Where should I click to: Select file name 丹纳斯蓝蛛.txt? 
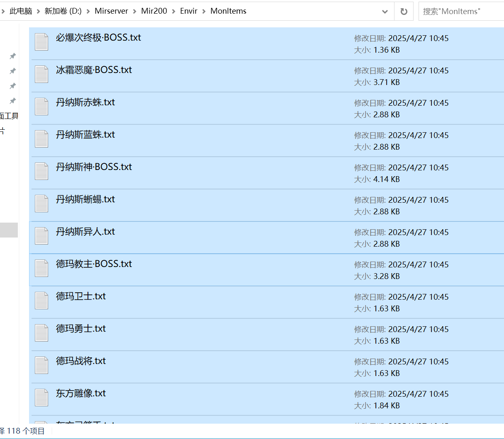click(x=85, y=134)
